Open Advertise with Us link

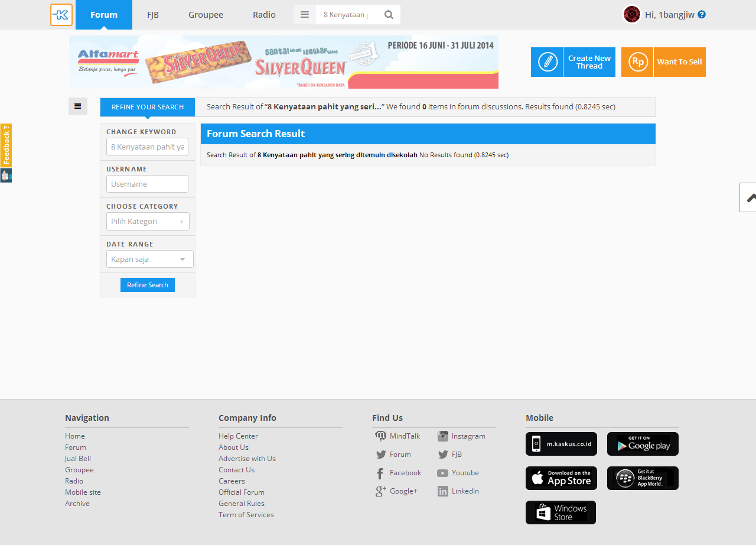247,459
